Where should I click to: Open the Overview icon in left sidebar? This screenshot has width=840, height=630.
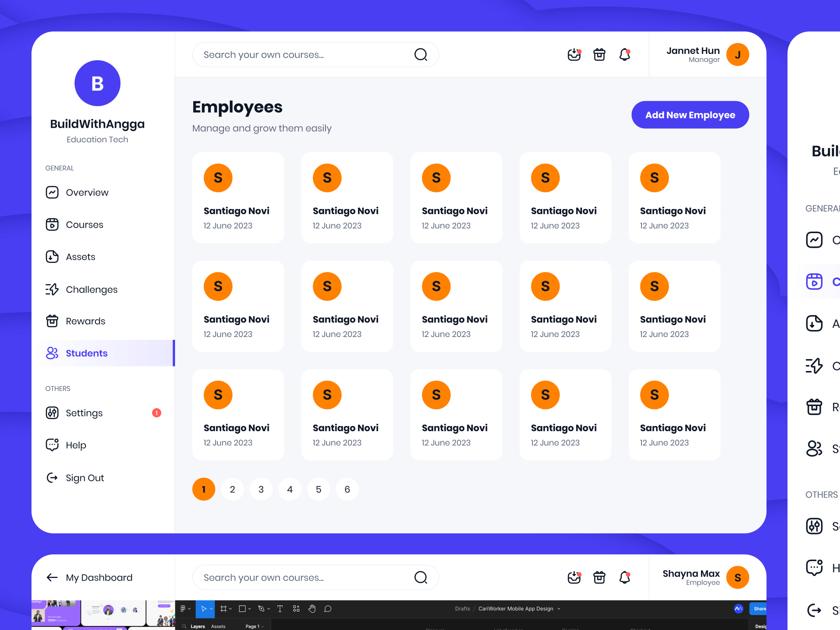[52, 192]
